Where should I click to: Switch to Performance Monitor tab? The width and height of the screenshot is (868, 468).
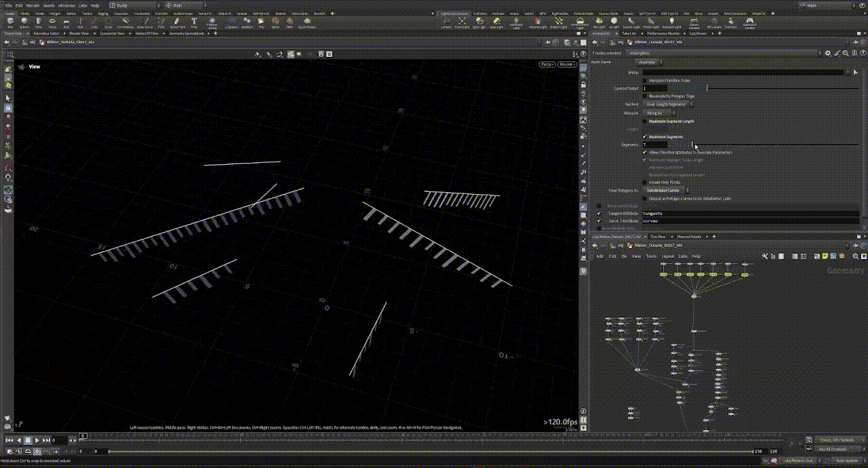pyautogui.click(x=664, y=33)
